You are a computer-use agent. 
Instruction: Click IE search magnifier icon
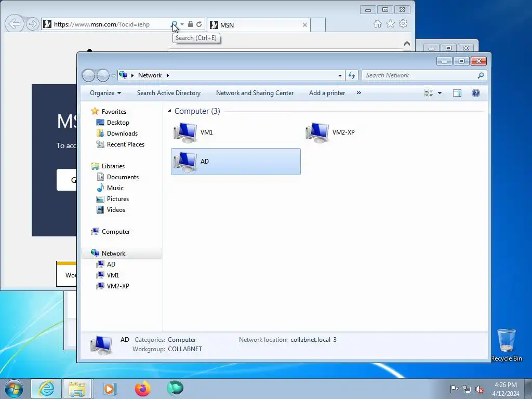pyautogui.click(x=174, y=24)
